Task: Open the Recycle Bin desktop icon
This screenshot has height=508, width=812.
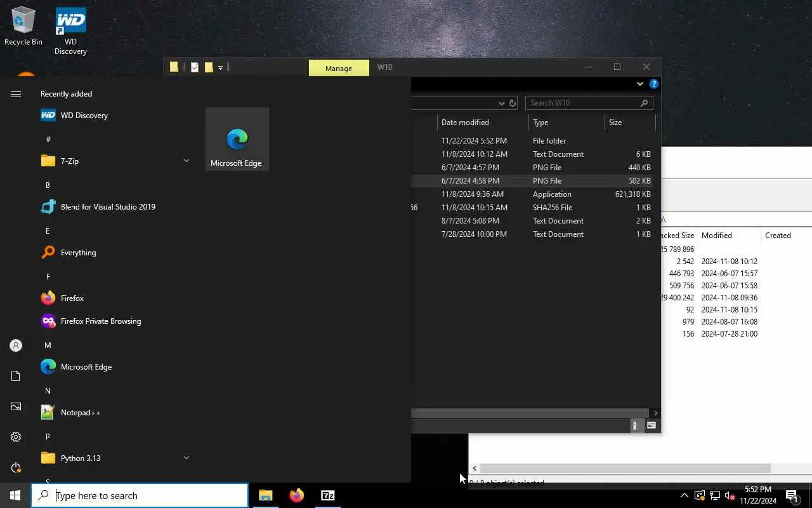Action: tap(23, 27)
